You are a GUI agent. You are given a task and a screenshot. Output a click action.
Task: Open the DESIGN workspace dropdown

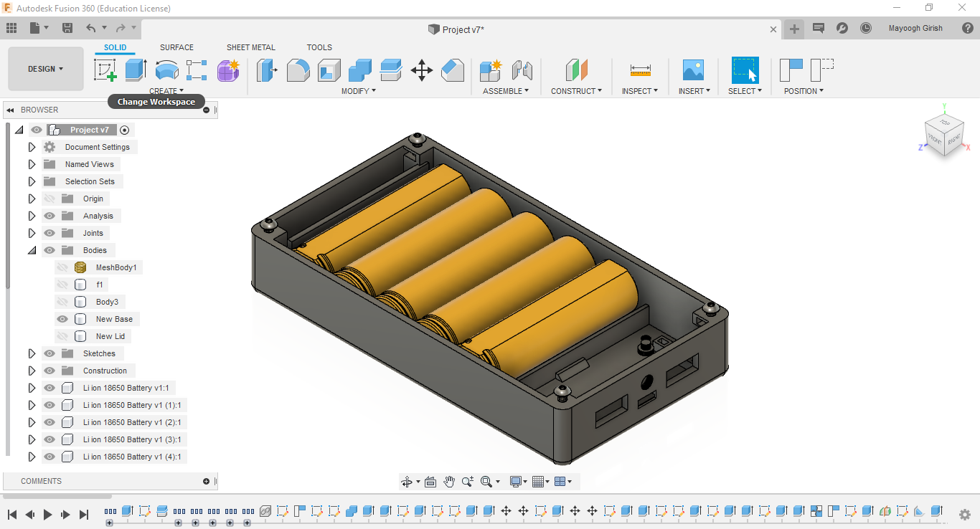pyautogui.click(x=46, y=69)
